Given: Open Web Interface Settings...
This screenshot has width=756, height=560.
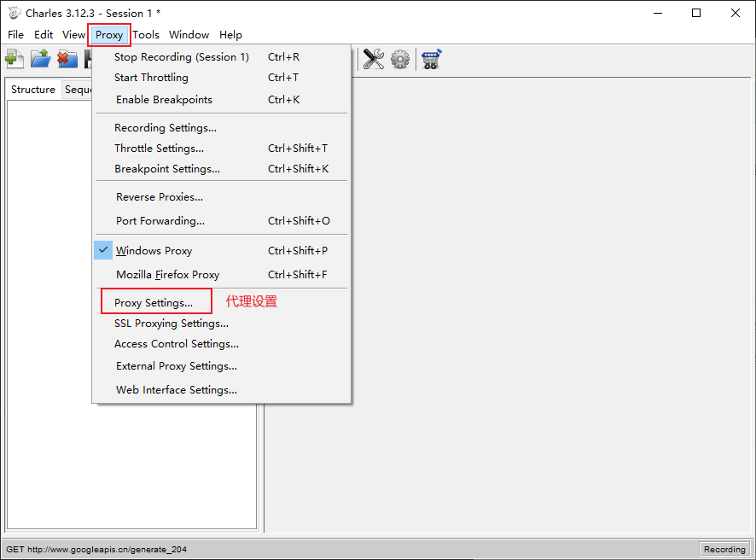Looking at the screenshot, I should [x=221, y=390].
